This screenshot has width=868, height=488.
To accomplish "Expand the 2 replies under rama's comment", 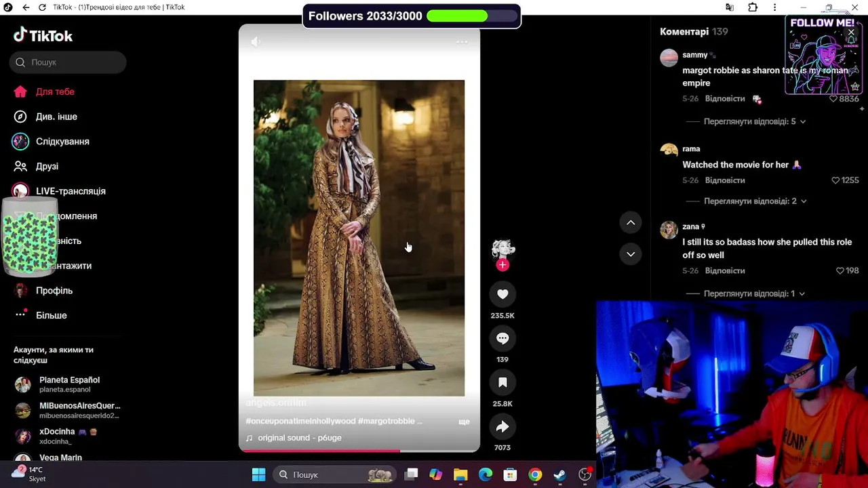I will pyautogui.click(x=755, y=201).
